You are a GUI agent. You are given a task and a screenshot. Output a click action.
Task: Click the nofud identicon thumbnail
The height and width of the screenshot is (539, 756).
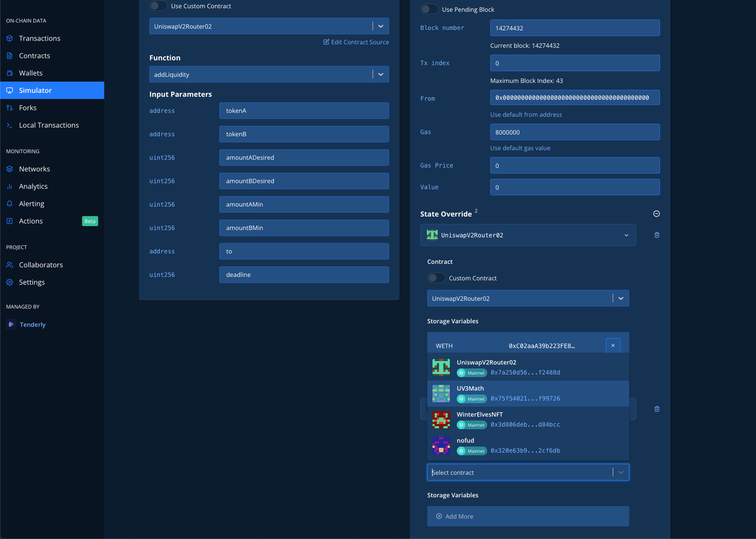coord(441,446)
